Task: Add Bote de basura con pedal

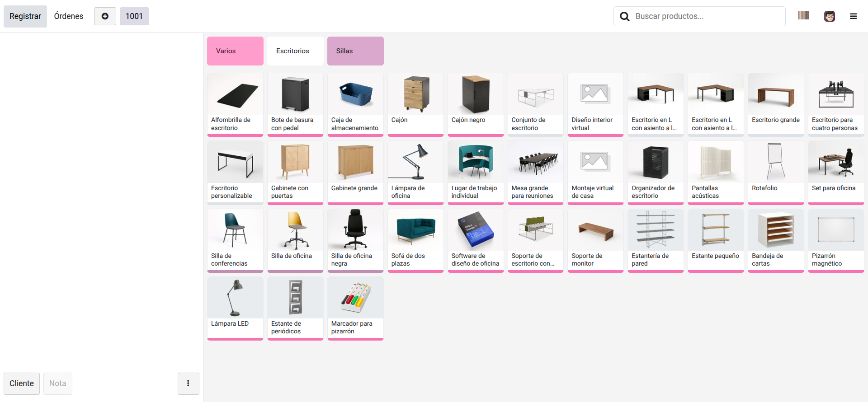Action: (x=295, y=105)
